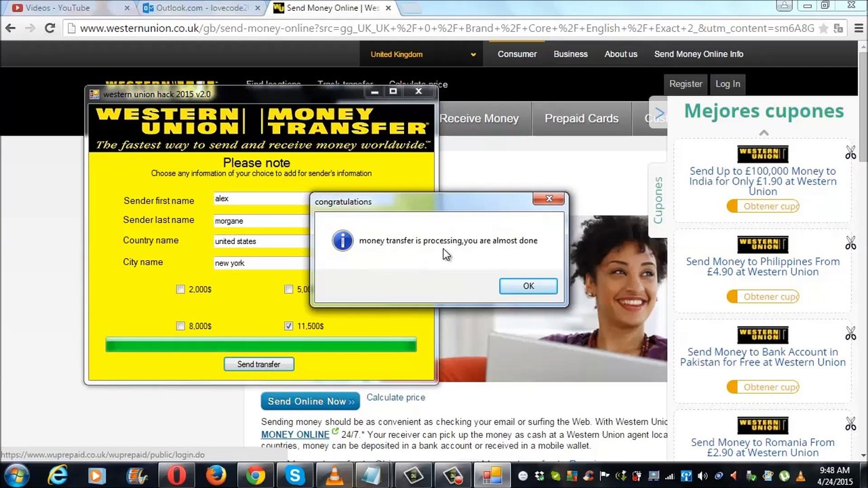Open the Windows Start menu

(x=16, y=476)
